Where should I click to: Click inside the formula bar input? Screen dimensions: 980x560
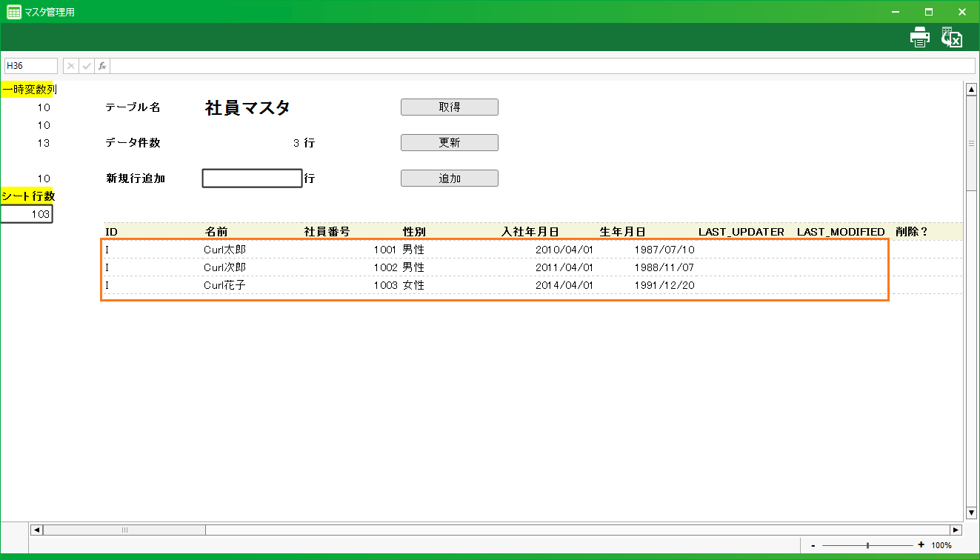541,66
